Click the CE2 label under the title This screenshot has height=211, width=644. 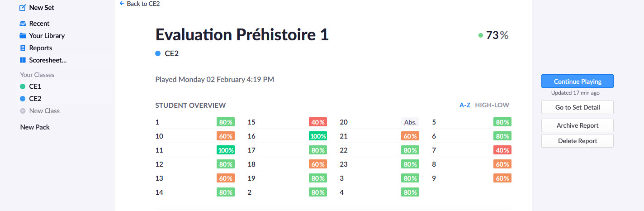[x=171, y=53]
